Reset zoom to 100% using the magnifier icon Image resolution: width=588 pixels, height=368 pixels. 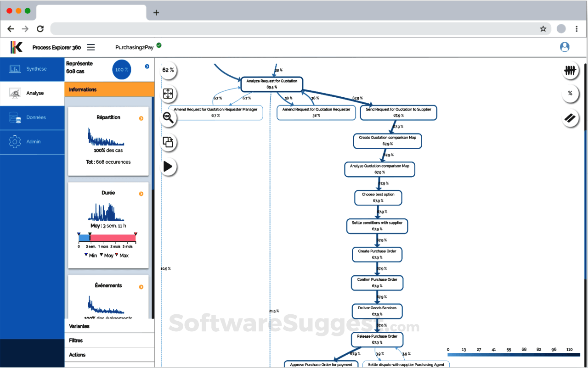coord(169,118)
